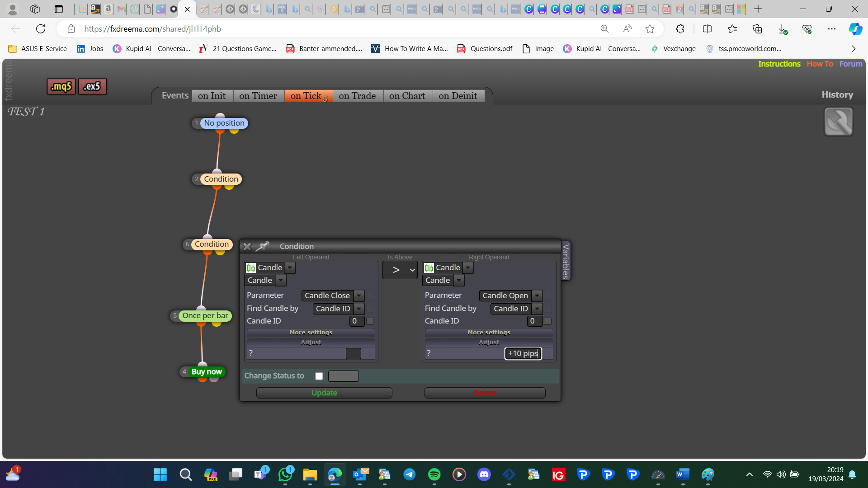Export project as .ex5 file
The width and height of the screenshot is (868, 488).
point(92,86)
